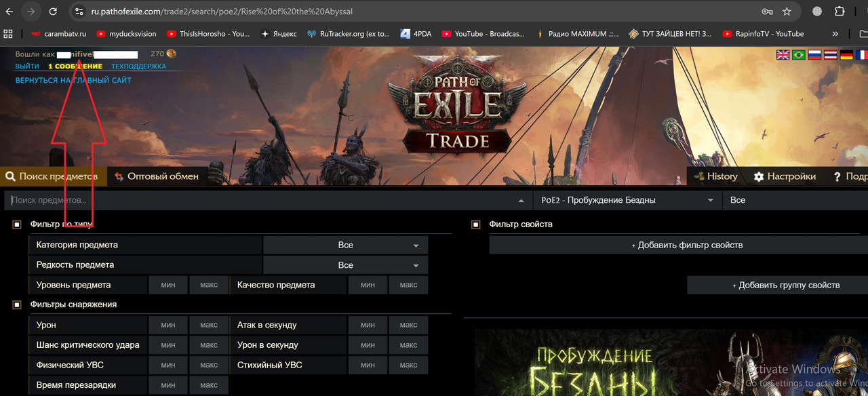Open the ThisIsHorosho bookmark
The image size is (868, 396).
208,34
